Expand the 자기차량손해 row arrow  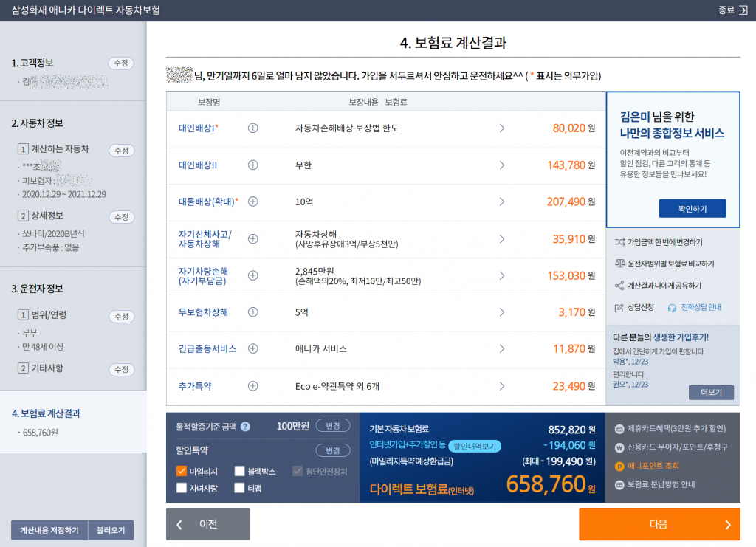pos(502,275)
